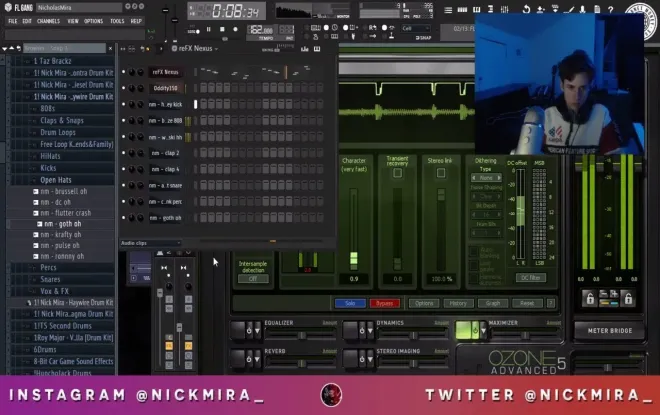This screenshot has height=415, width=660.
Task: Change the Dithering Type selector showing None
Action: click(486, 178)
